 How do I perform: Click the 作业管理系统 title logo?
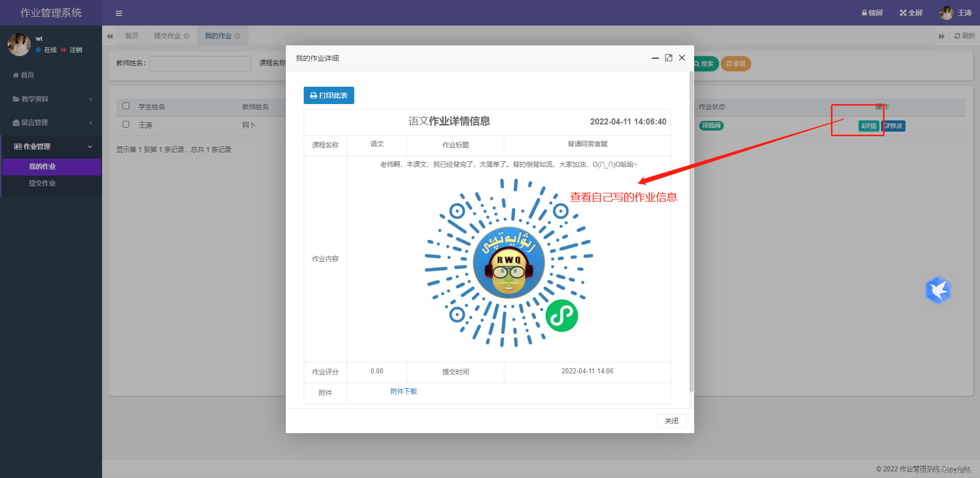tap(51, 13)
